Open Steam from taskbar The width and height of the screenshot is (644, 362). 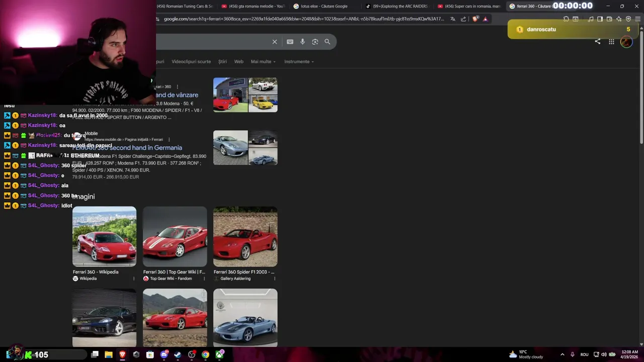click(x=178, y=354)
